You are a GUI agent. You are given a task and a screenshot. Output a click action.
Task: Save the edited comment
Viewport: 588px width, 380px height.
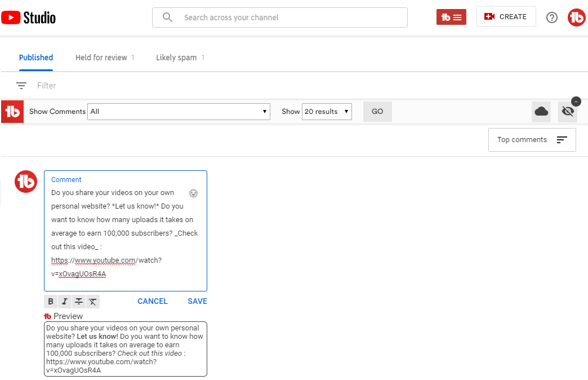[x=197, y=301]
